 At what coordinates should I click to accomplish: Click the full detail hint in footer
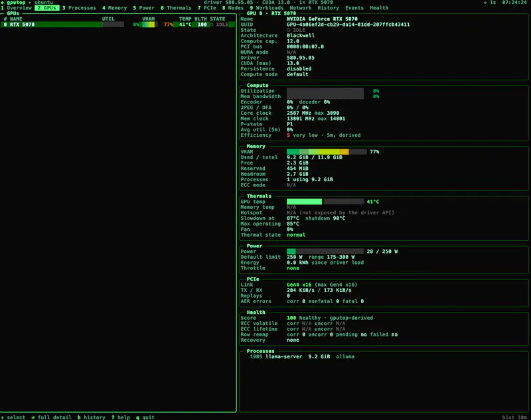(x=52, y=417)
